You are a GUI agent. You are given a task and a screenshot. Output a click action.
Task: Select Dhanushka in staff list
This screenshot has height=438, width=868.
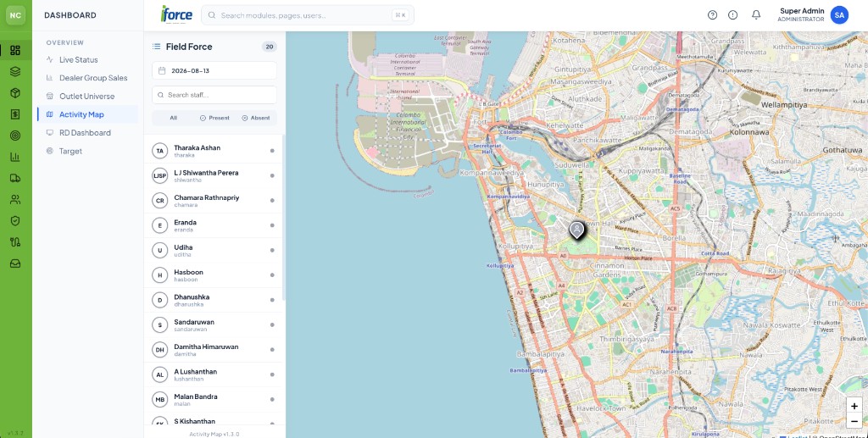tap(213, 300)
